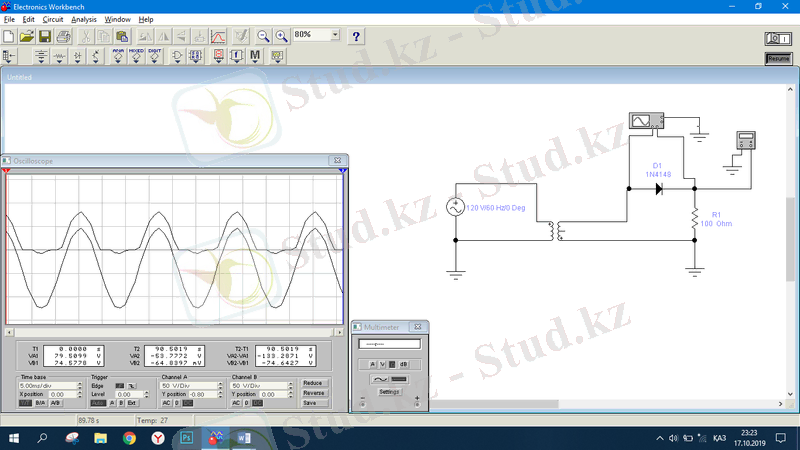
Task: Zoom in on the circuit view
Action: coord(282,36)
